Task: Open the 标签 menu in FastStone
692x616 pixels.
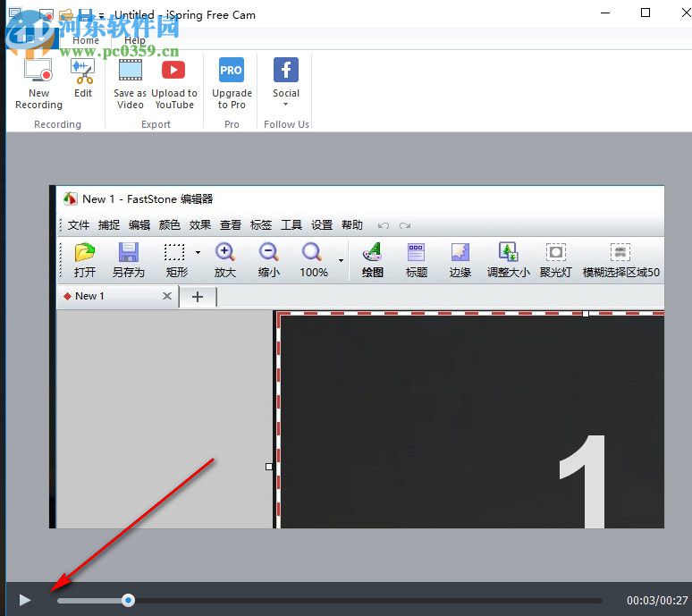Action: coord(261,225)
